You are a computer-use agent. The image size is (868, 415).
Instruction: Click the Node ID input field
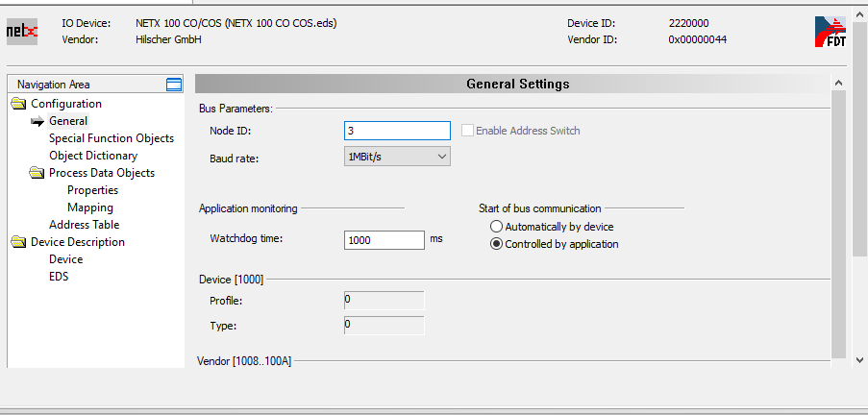pos(397,131)
